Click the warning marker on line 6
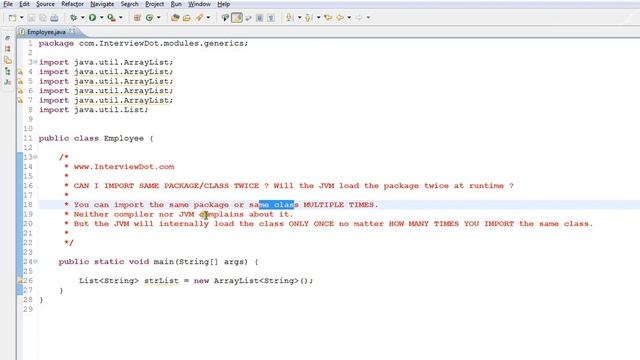 20,91
